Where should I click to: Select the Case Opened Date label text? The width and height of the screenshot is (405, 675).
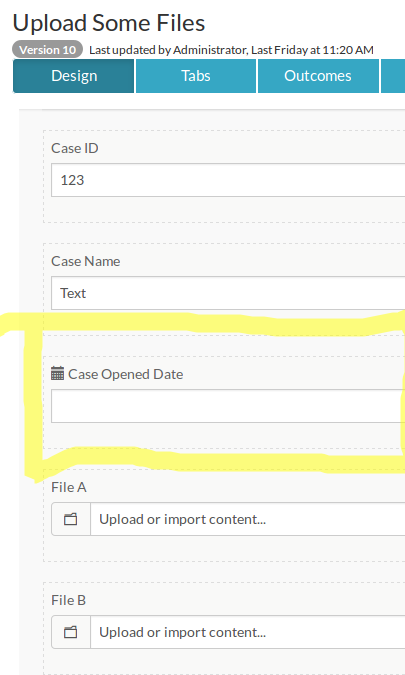pos(126,374)
